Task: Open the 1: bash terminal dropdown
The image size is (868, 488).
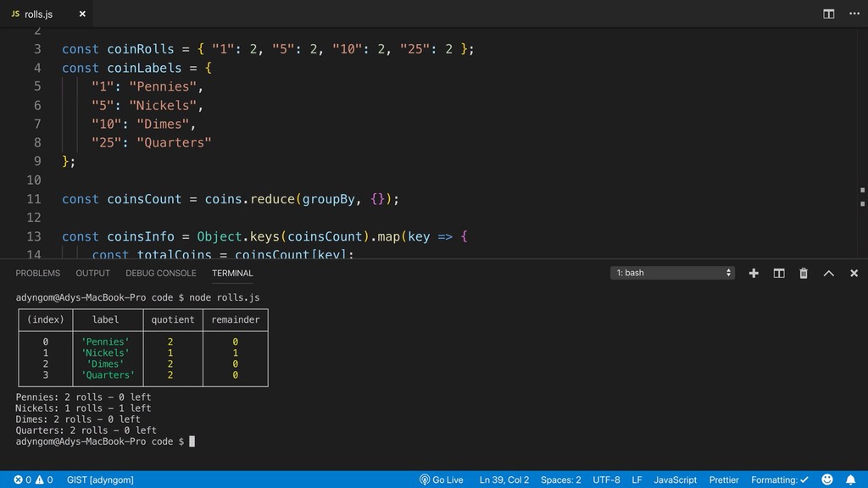Action: click(x=672, y=273)
